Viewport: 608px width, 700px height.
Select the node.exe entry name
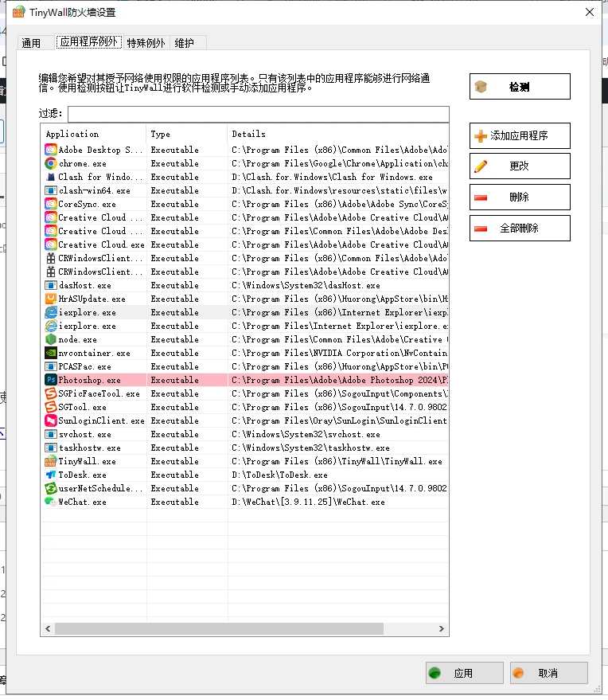click(78, 339)
